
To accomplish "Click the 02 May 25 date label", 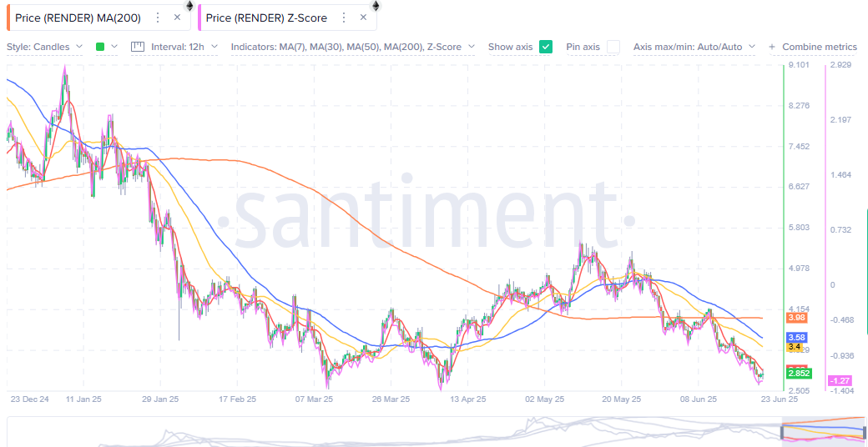I will click(x=543, y=399).
